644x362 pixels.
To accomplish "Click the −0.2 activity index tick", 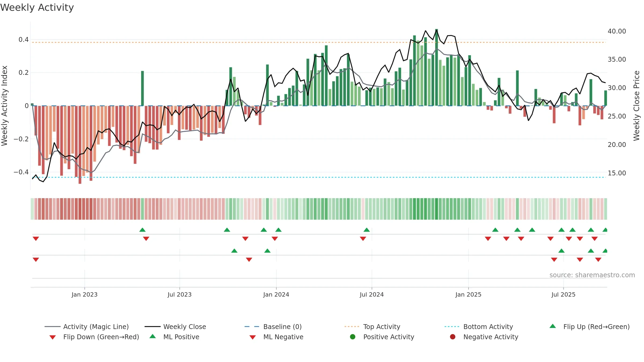I will (21, 139).
